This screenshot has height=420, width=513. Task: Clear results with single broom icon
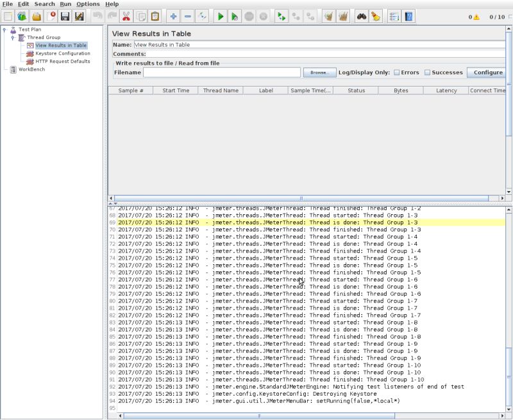(x=328, y=17)
